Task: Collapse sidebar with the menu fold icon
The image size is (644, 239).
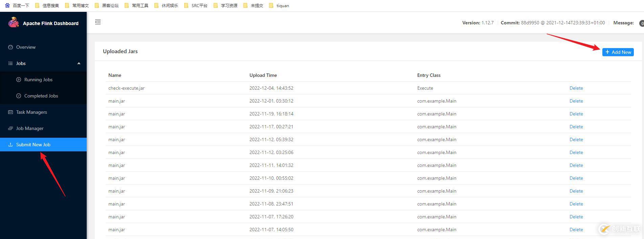Action: coord(98,22)
